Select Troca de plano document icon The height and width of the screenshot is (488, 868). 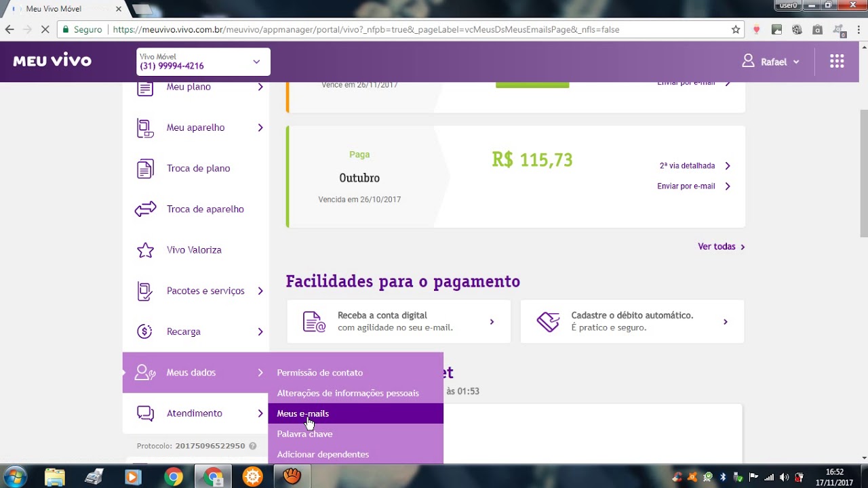pos(145,169)
